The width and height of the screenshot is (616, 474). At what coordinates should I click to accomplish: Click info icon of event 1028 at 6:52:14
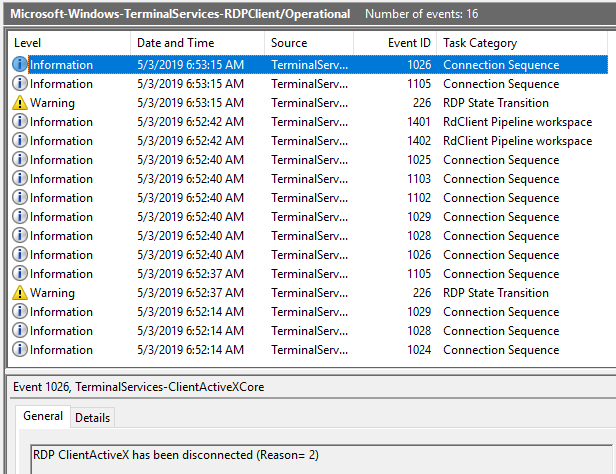20,330
